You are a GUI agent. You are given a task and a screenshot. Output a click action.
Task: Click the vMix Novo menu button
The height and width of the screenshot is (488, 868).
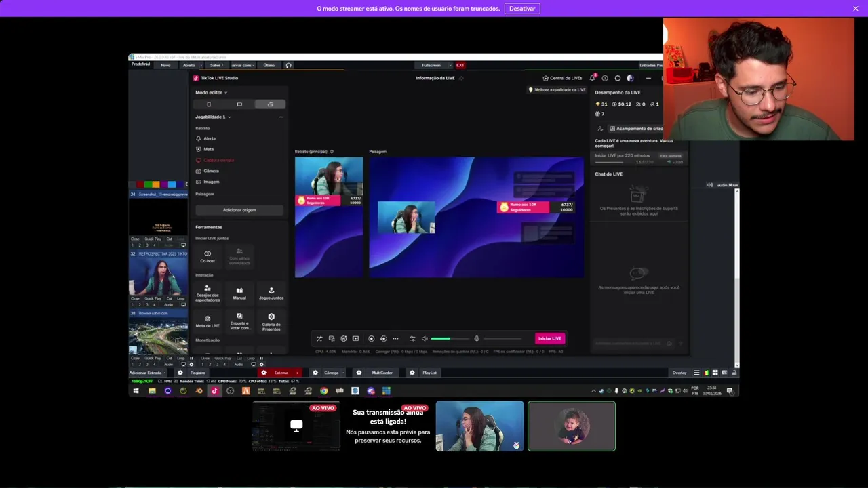coord(165,65)
